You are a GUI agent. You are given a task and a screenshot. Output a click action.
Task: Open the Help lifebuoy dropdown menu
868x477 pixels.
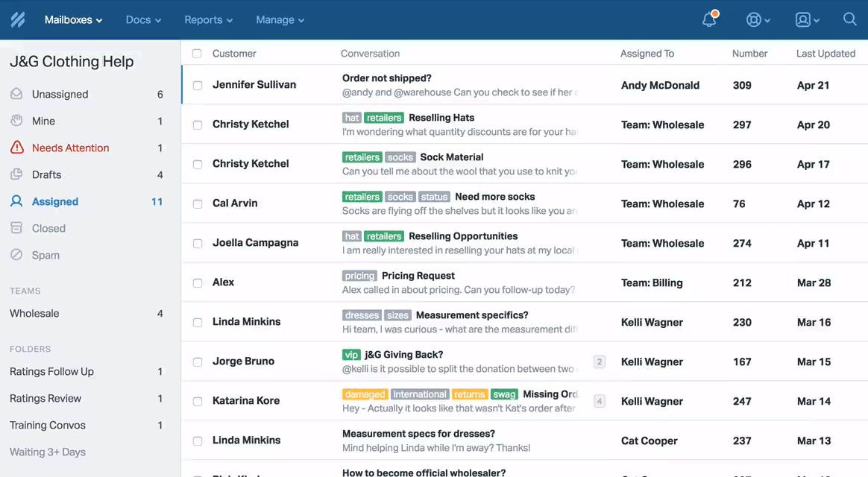click(x=758, y=20)
